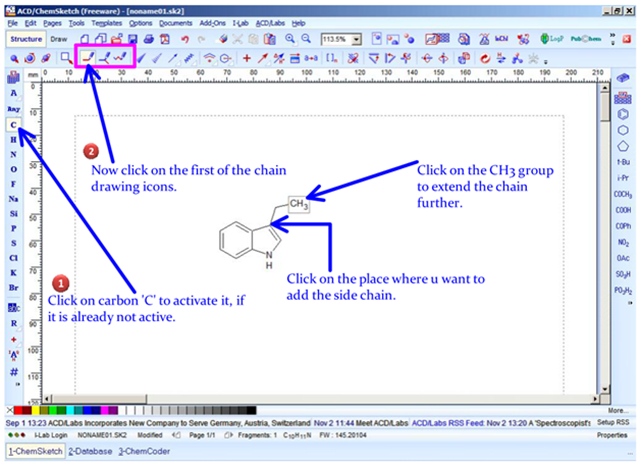Click the Zoom In magnifier
Image resolution: width=640 pixels, height=466 pixels.
point(290,39)
